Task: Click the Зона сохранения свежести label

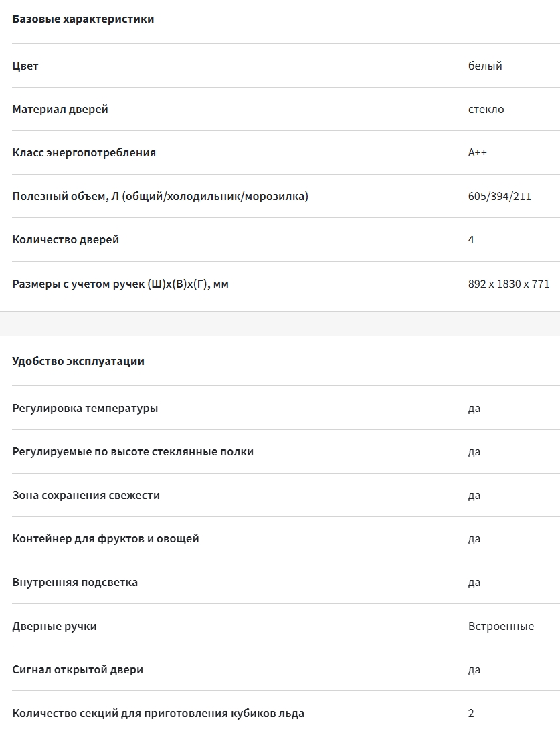Action: [86, 495]
